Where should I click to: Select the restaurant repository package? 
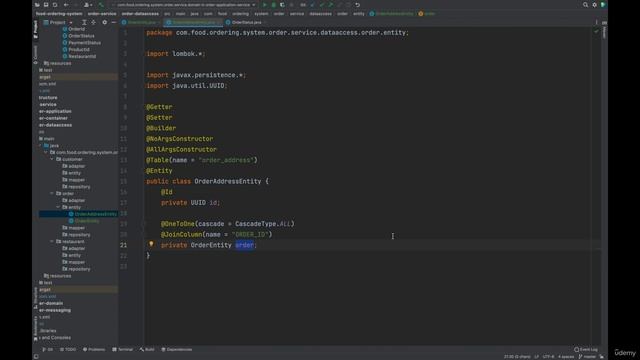coord(79,269)
